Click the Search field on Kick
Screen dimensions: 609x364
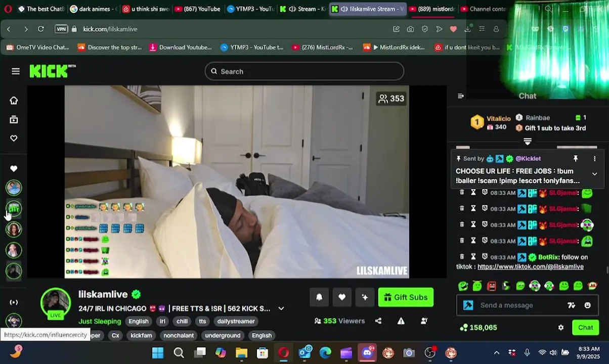pos(304,71)
